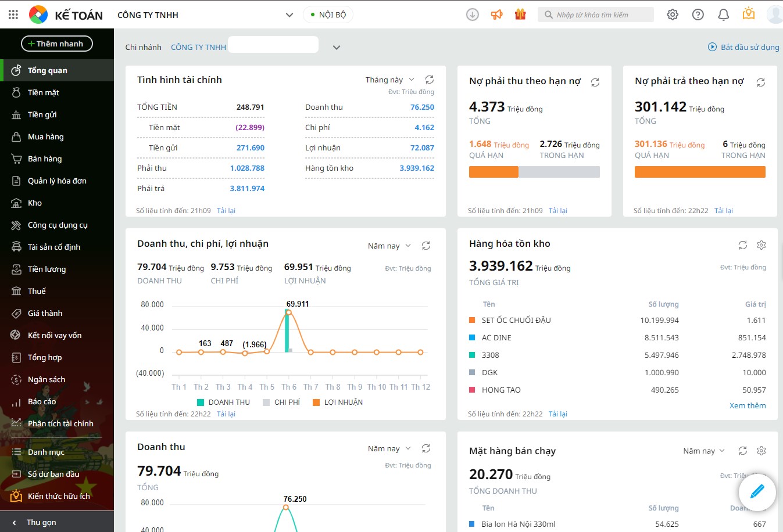Toggle CHI PHÍ legend in chart

coord(281,402)
